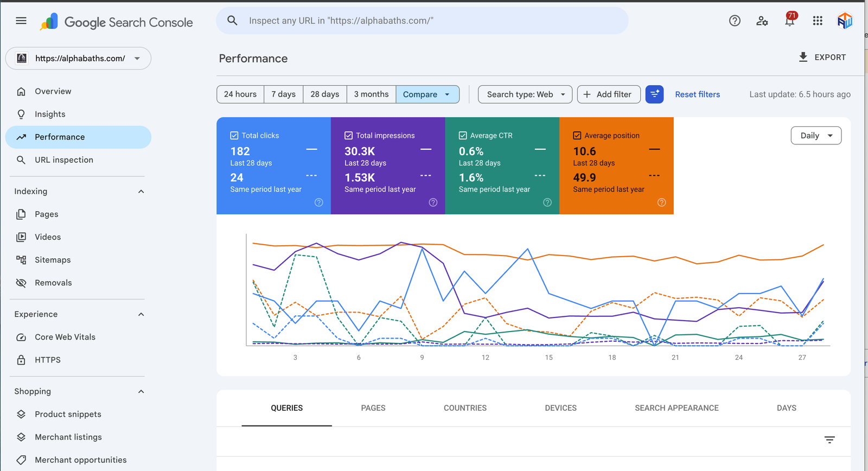The image size is (868, 471).
Task: Select the 7 days range
Action: click(x=284, y=94)
